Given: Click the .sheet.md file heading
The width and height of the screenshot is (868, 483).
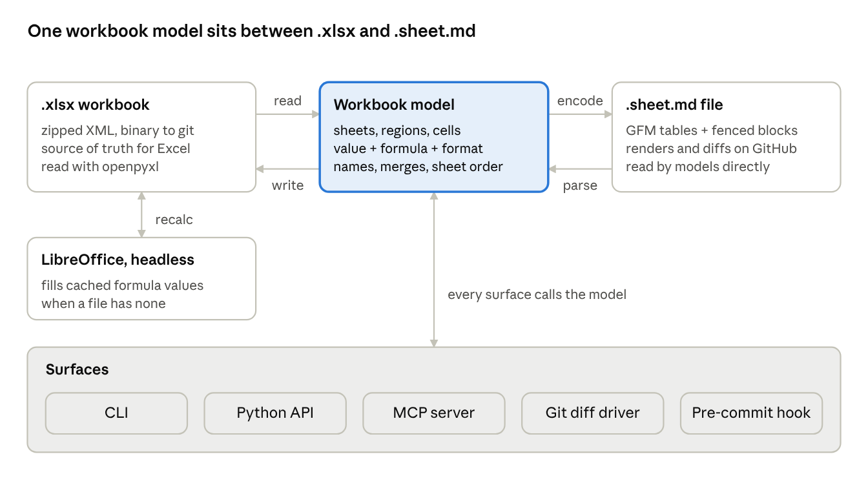Looking at the screenshot, I should pyautogui.click(x=674, y=105).
